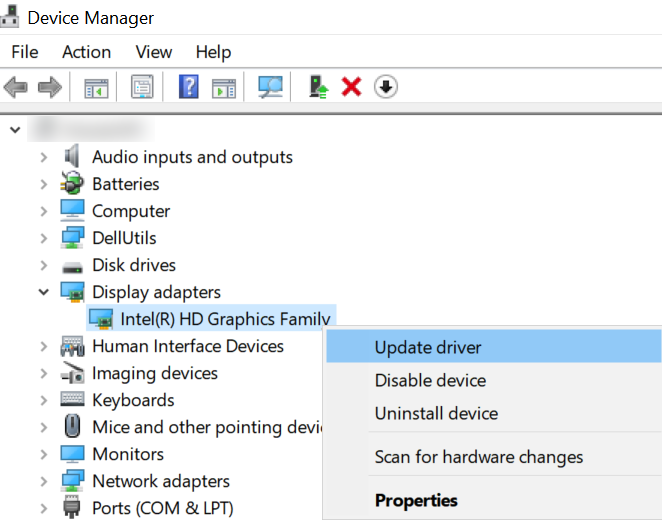Screen dimensions: 662x522
Task: Click the Back arrow toolbar icon
Action: point(16,88)
